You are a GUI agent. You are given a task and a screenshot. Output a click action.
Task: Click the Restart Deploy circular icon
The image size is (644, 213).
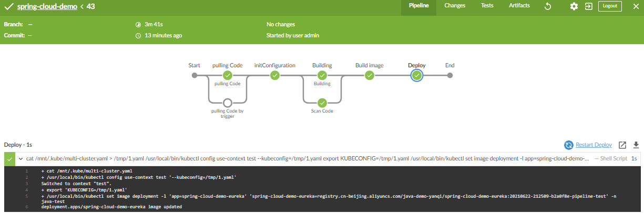(568, 145)
